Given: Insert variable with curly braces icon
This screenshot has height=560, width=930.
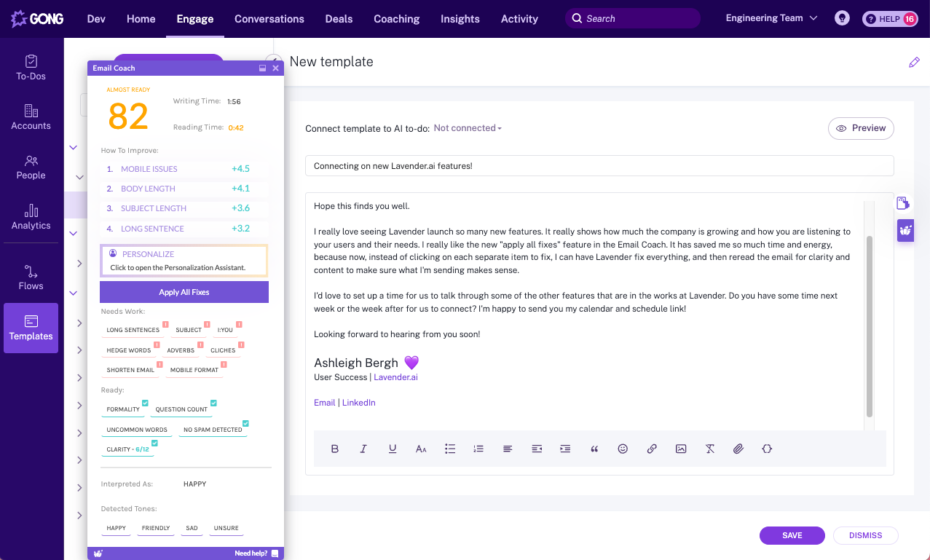Looking at the screenshot, I should click(767, 449).
